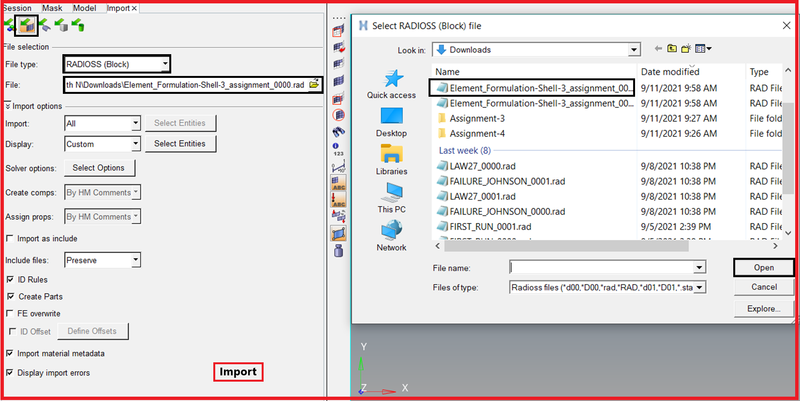Click the Select Options solver button
800x401 pixels.
coord(99,168)
